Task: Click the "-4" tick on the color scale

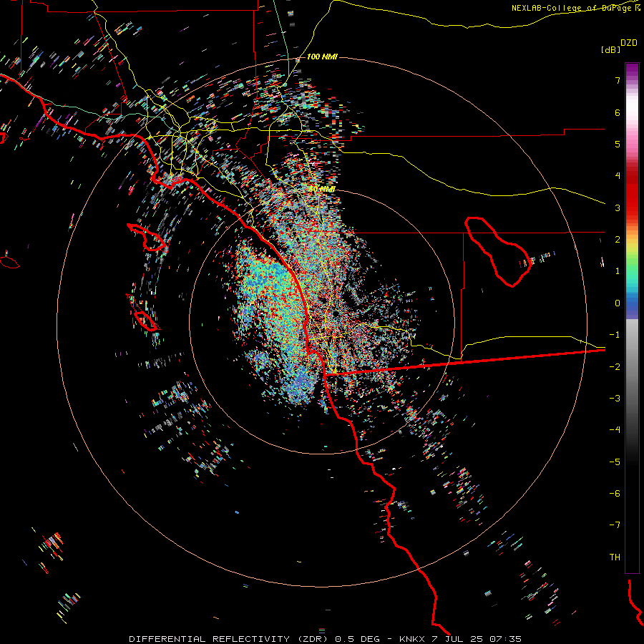Action: click(615, 430)
